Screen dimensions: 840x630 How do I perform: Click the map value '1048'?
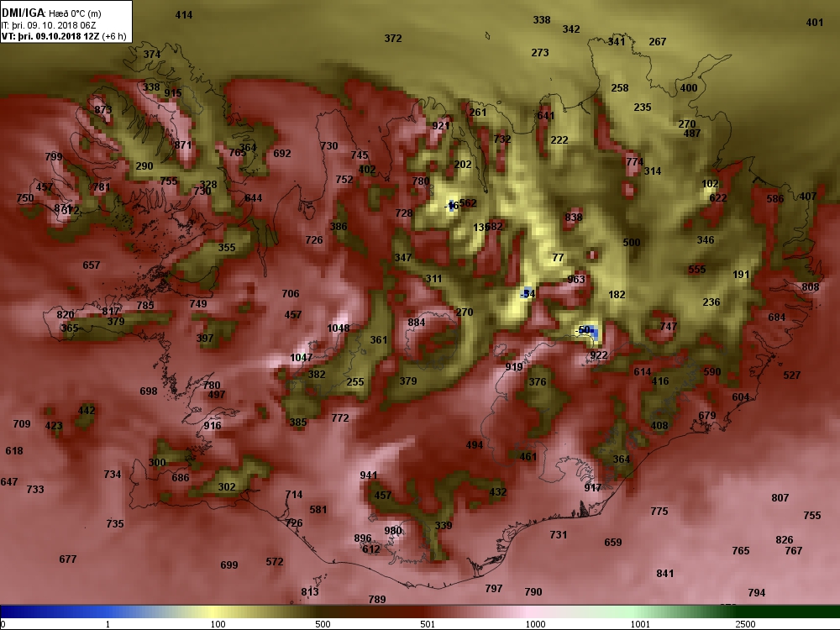338,328
